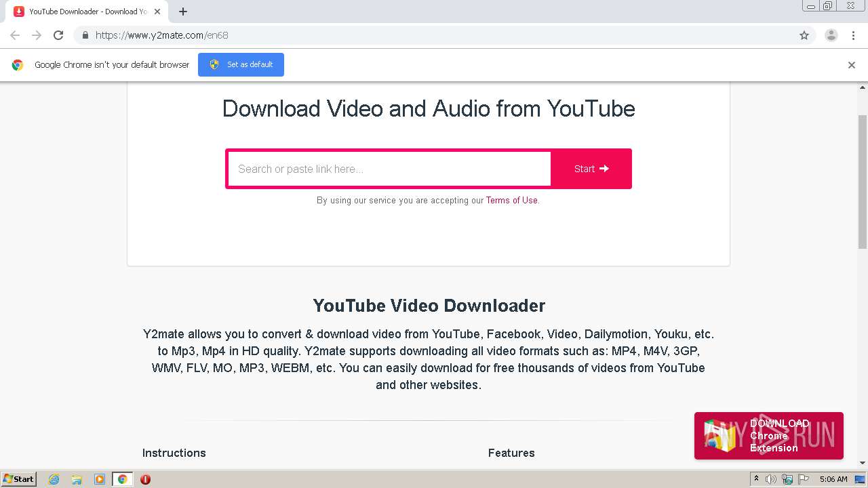Open the volume control in system tray
Image resolution: width=868 pixels, height=488 pixels.
(771, 479)
